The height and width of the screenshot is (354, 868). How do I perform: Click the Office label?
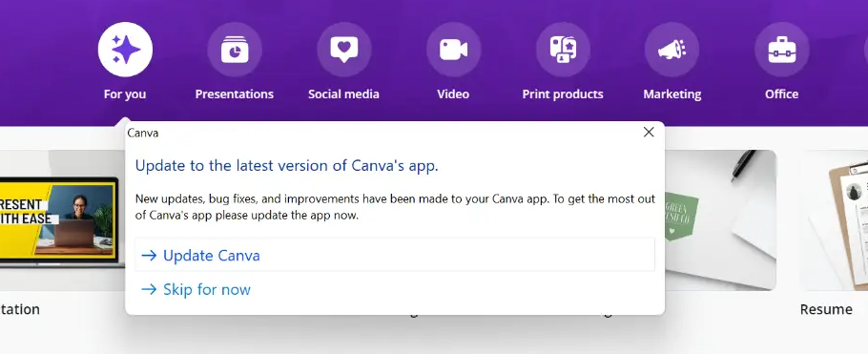781,94
